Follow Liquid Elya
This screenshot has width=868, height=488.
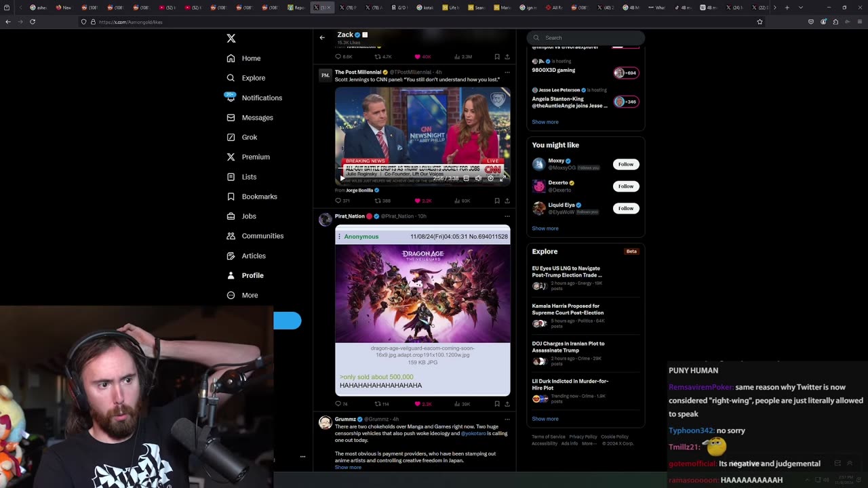pos(626,208)
